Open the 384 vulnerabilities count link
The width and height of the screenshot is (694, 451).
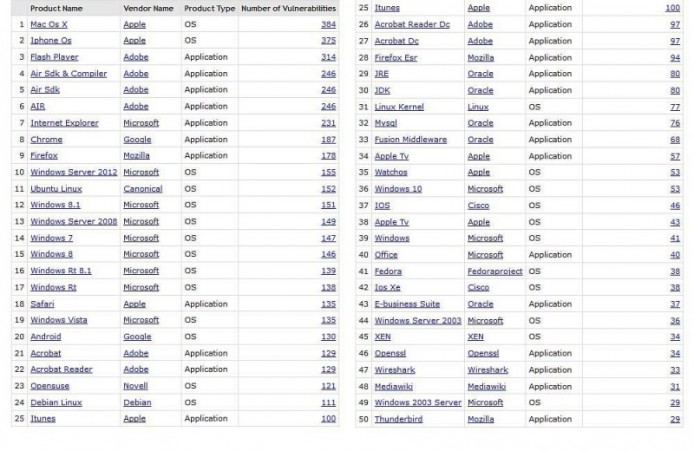329,24
